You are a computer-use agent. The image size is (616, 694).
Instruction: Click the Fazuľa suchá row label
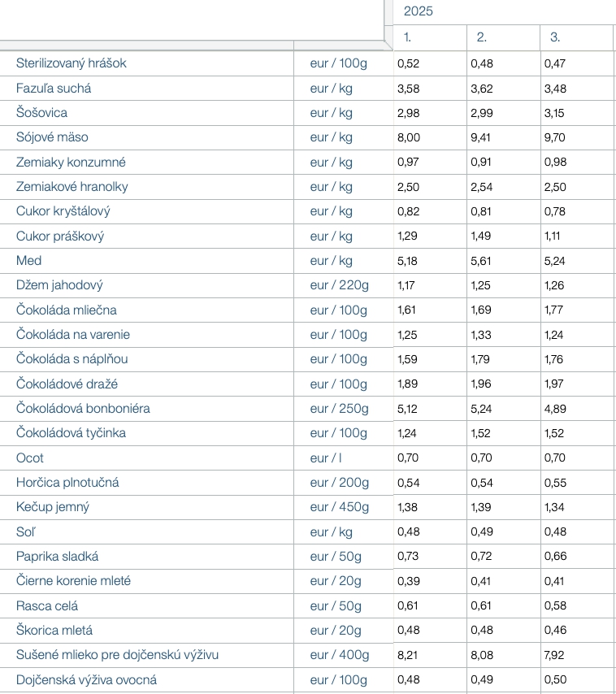pos(54,89)
